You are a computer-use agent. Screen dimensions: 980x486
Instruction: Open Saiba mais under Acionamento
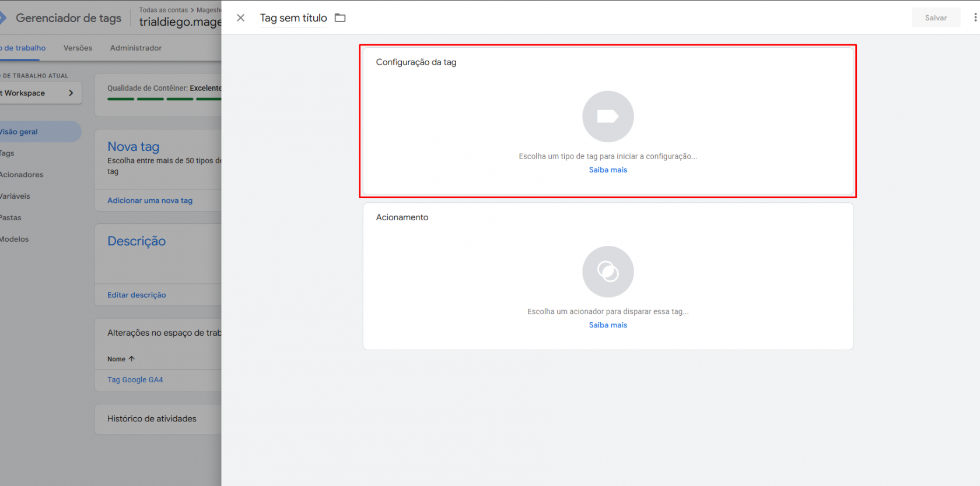(x=608, y=325)
